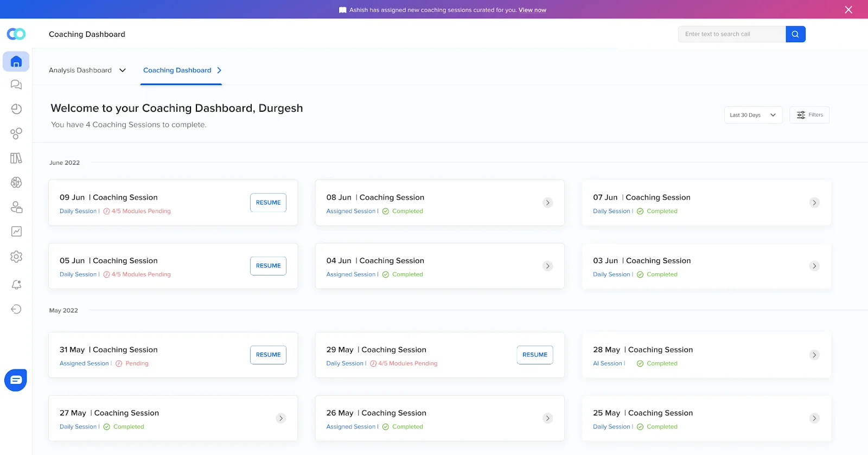868x455 pixels.
Task: Click the blue search magnifier button
Action: (795, 34)
